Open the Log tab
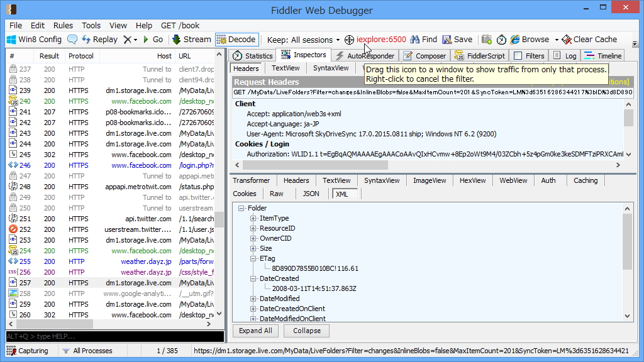Viewport: 644px width, 362px height. (x=565, y=56)
